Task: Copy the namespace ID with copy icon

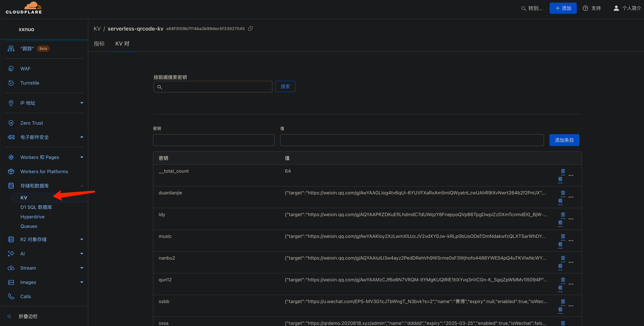Action: (x=250, y=29)
